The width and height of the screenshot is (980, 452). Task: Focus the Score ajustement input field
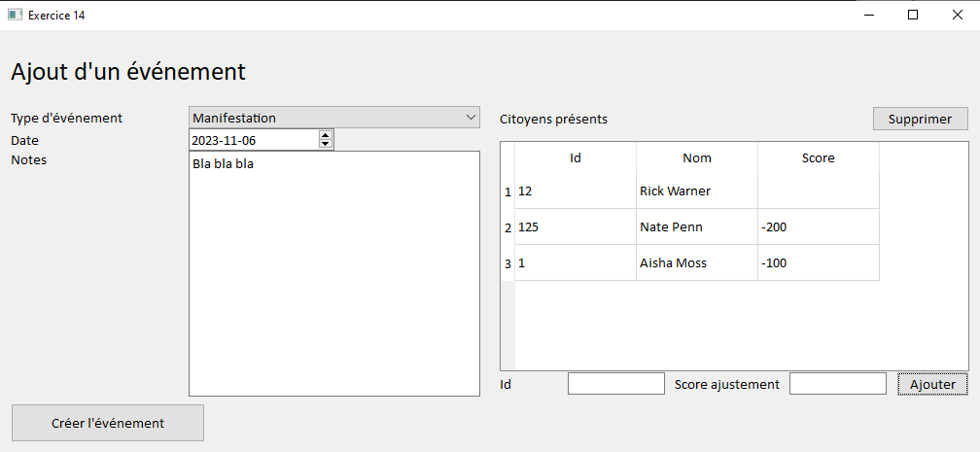[x=837, y=384]
